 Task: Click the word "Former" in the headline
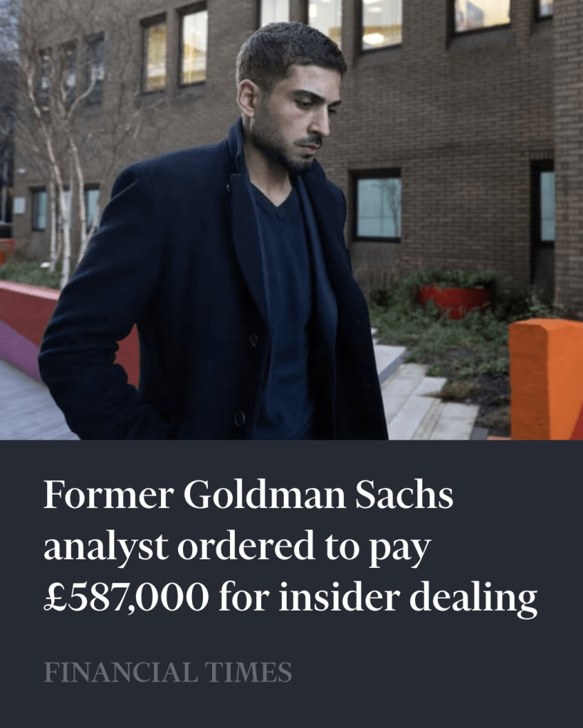108,495
